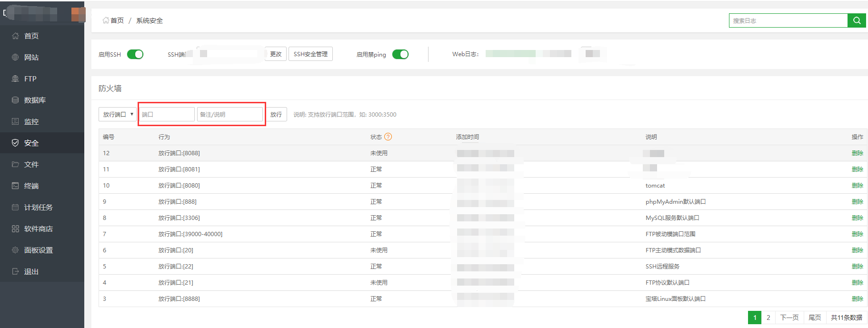This screenshot has width=868, height=328.
Task: Open the 放行端口 dropdown
Action: pyautogui.click(x=118, y=114)
